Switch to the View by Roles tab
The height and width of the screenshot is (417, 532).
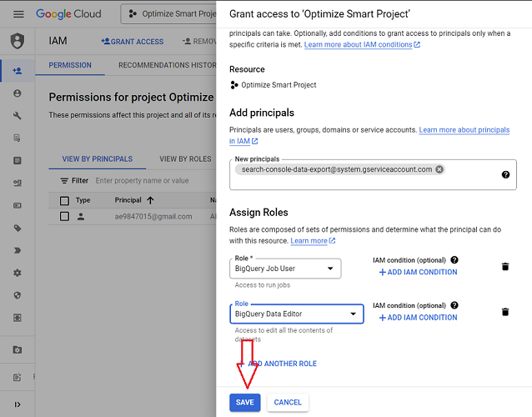tap(185, 158)
